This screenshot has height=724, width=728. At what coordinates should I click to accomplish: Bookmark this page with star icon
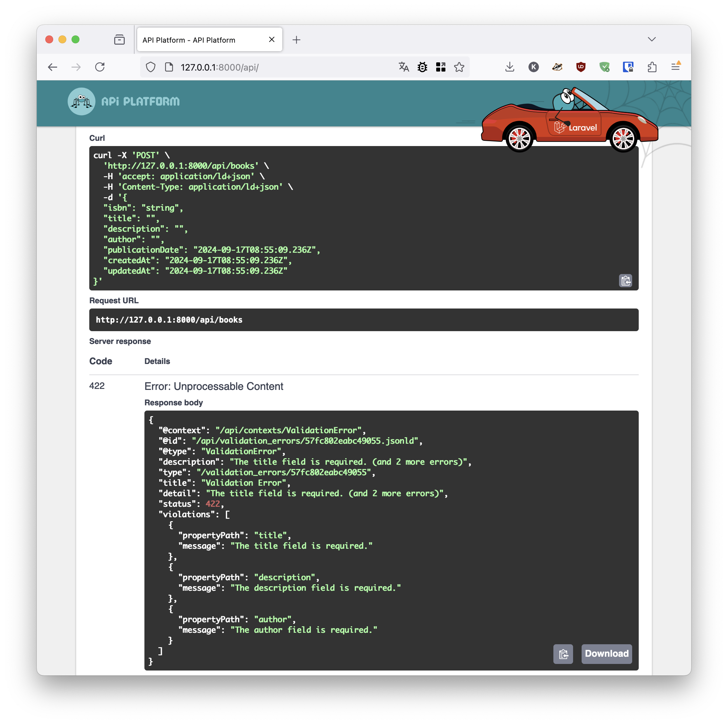click(x=459, y=67)
